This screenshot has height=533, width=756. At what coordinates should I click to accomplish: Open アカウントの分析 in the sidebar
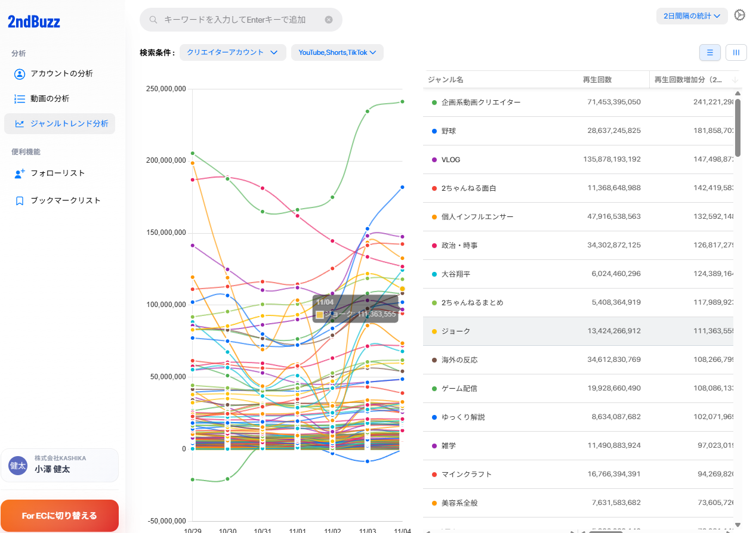tap(61, 74)
